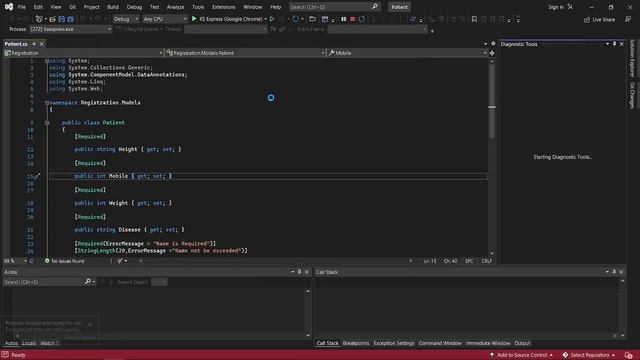The width and height of the screenshot is (640, 360).
Task: Open the Debug menu
Action: point(134,7)
